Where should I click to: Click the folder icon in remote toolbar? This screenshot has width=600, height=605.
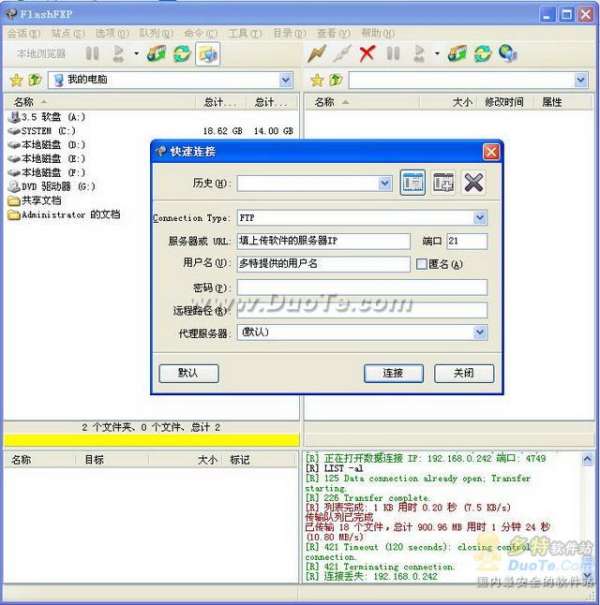[458, 54]
